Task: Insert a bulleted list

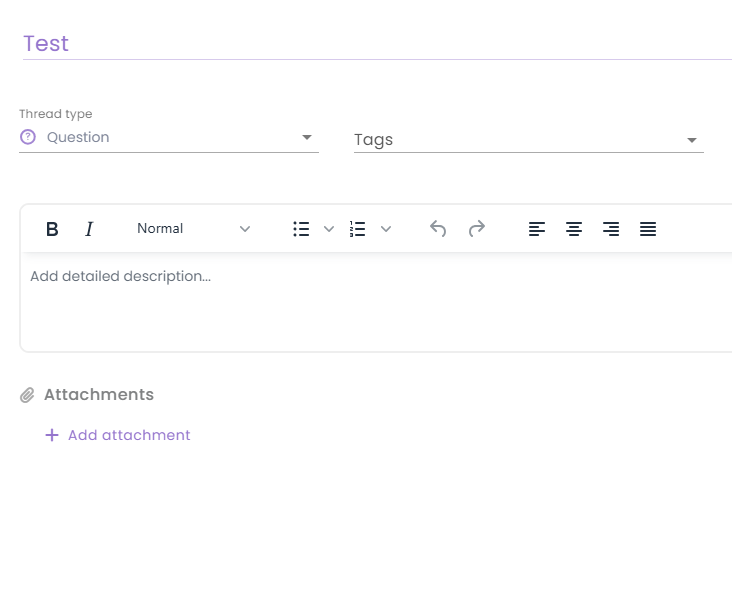Action: [x=301, y=229]
